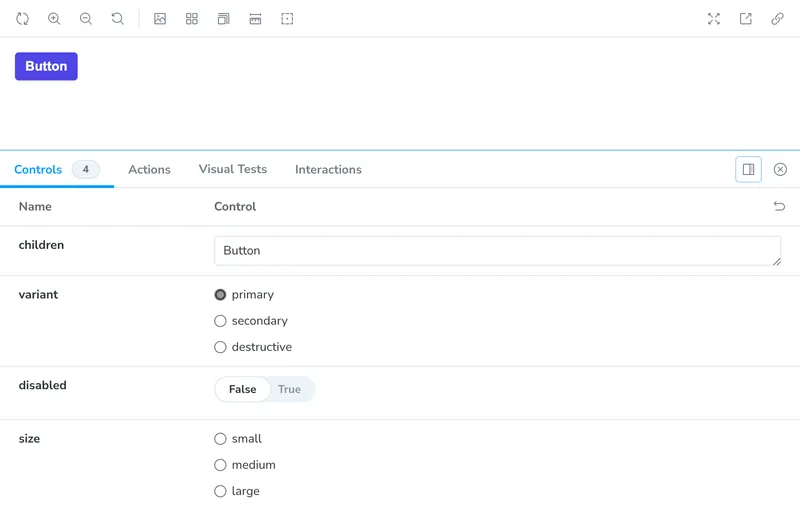Open the Visual Tests tab
Image resolution: width=800 pixels, height=523 pixels.
tap(232, 170)
